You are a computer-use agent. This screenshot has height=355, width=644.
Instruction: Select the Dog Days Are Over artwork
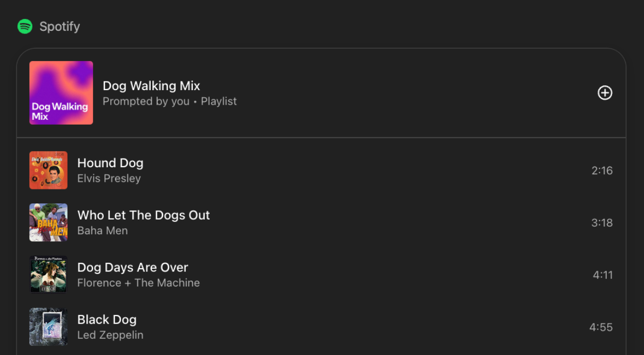pyautogui.click(x=49, y=275)
